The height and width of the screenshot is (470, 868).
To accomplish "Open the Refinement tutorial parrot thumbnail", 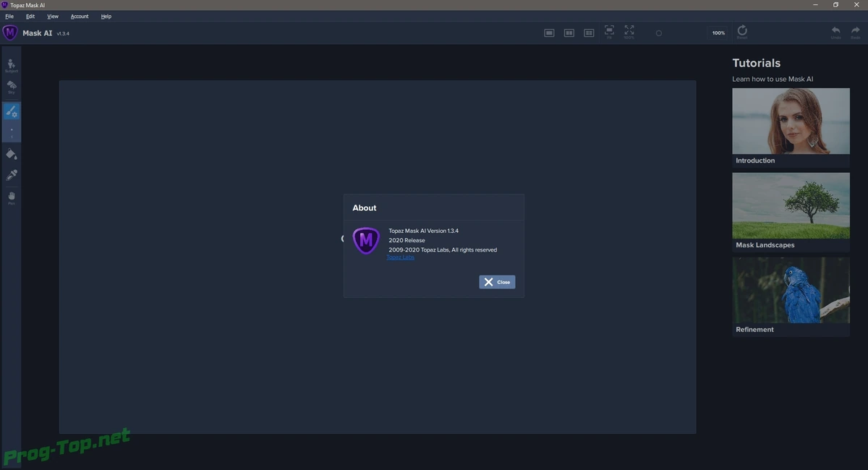I will 791,290.
